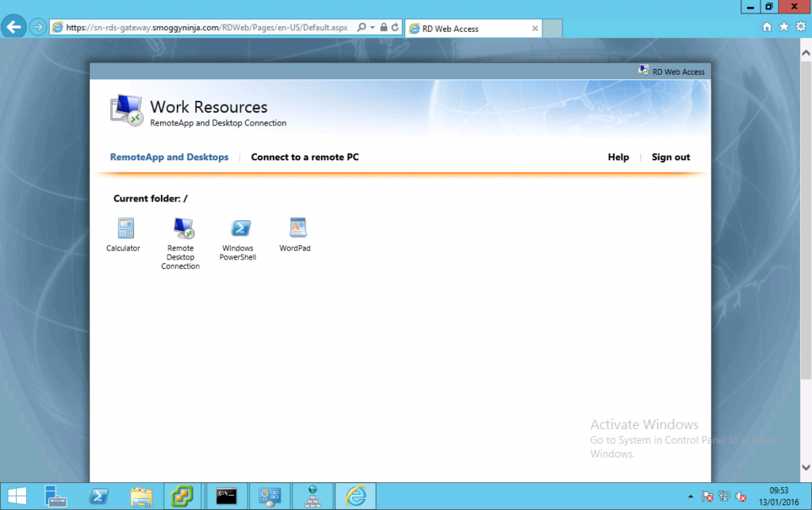Open the Help link
Image resolution: width=812 pixels, height=510 pixels.
[619, 157]
